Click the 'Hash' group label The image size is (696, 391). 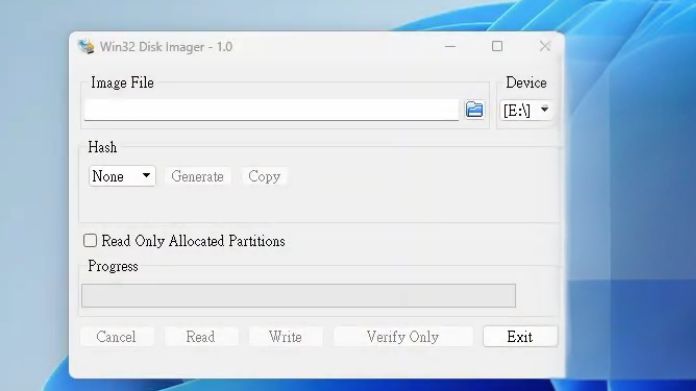coord(103,147)
